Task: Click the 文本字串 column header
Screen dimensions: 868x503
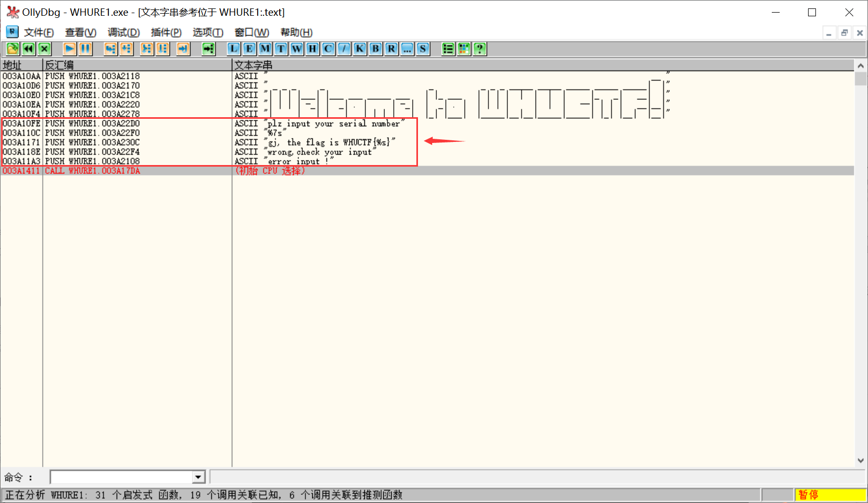Action: pyautogui.click(x=543, y=65)
